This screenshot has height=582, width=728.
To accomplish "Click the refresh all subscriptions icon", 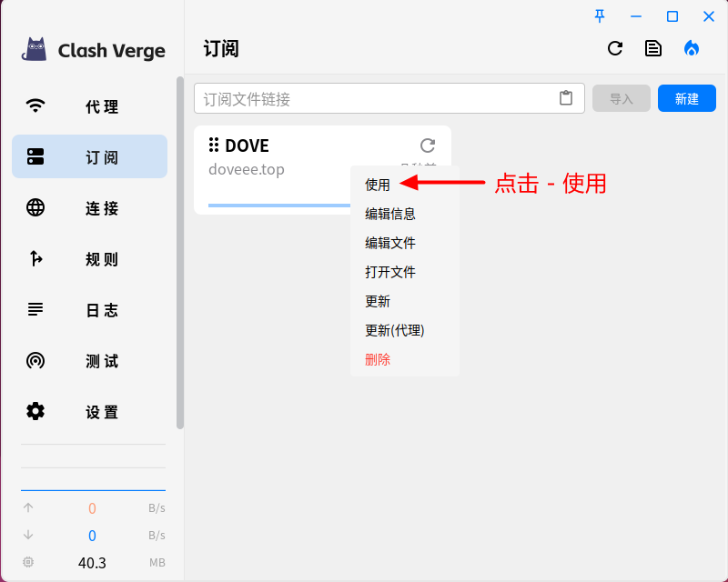I will tap(615, 48).
